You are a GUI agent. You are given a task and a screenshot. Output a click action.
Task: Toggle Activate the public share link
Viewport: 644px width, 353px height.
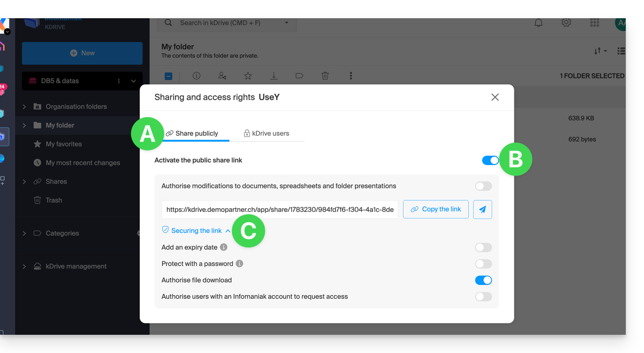[x=490, y=160]
